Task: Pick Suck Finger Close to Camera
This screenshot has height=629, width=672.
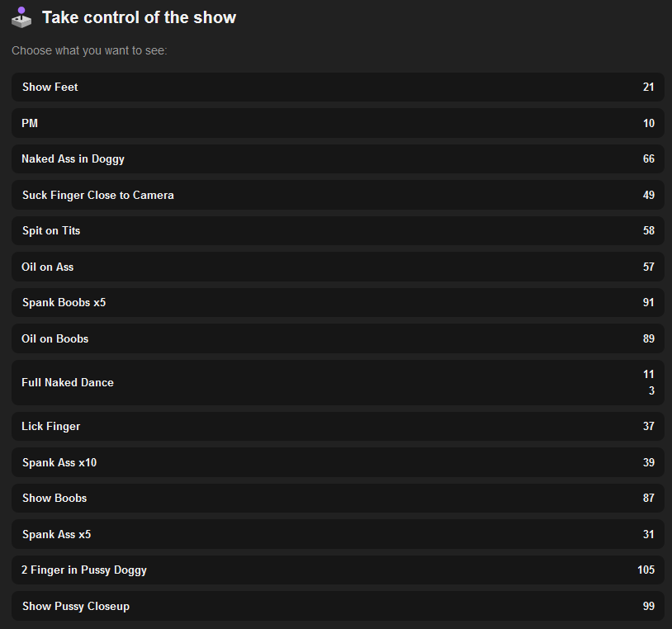Action: (98, 195)
